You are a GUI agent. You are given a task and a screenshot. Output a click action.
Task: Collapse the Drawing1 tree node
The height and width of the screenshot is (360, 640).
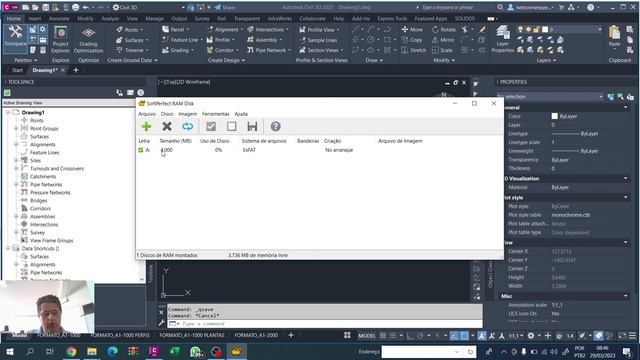tap(8, 112)
